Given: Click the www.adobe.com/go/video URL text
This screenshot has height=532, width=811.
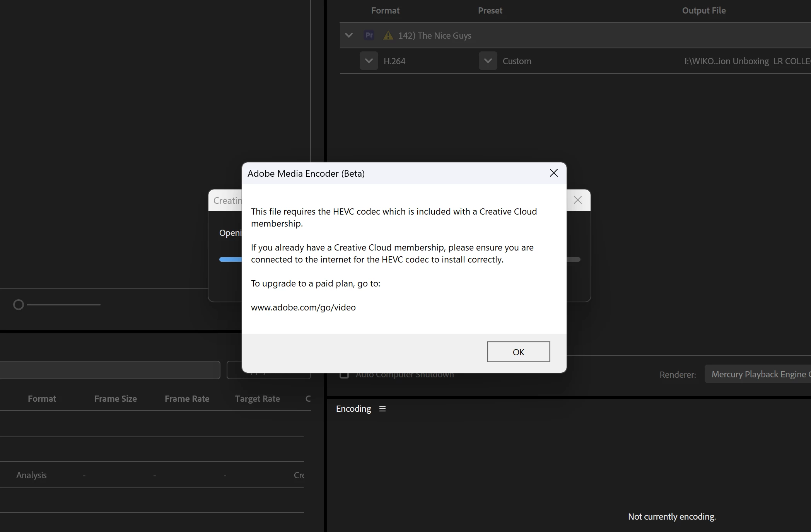Looking at the screenshot, I should [x=303, y=307].
